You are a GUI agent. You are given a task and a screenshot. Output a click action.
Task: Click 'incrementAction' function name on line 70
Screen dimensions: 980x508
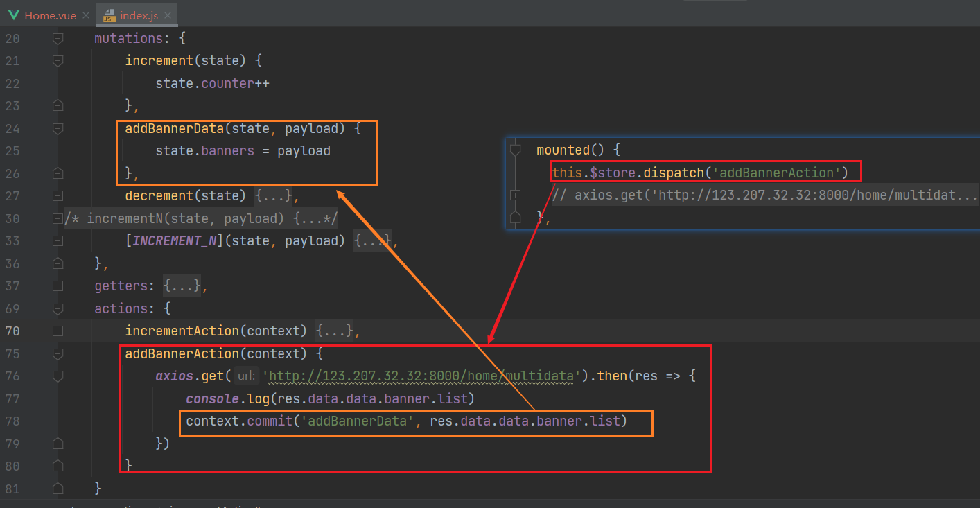[x=182, y=331]
